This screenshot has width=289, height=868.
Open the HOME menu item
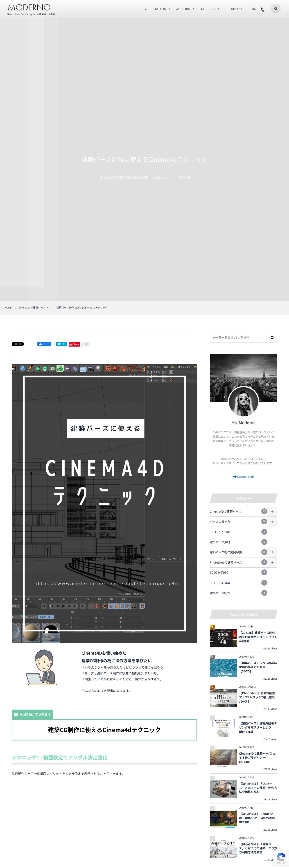coord(144,9)
